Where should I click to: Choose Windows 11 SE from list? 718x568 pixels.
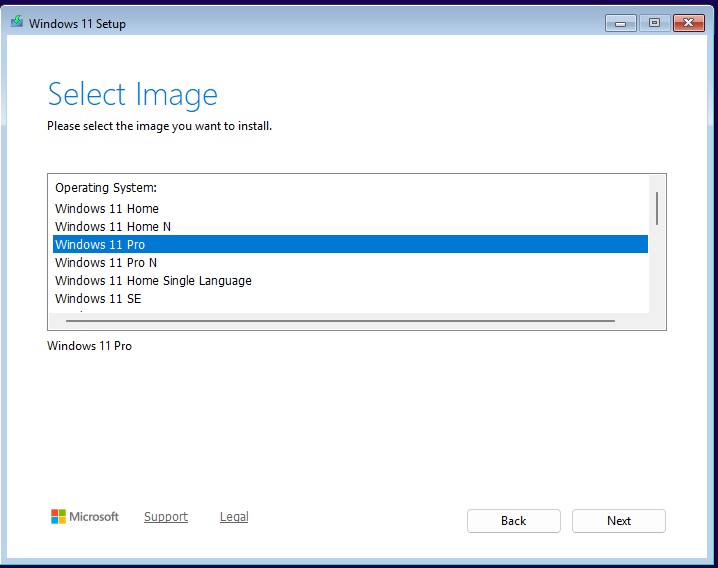[350, 298]
